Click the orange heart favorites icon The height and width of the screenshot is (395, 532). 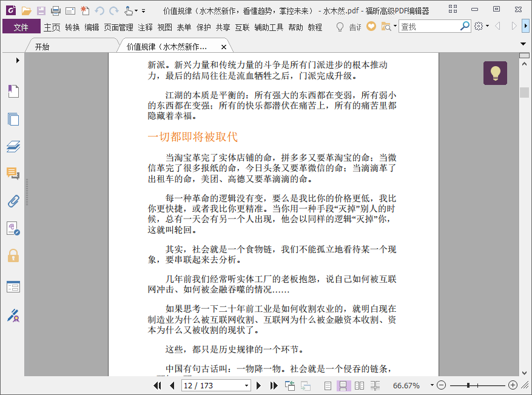click(x=371, y=26)
